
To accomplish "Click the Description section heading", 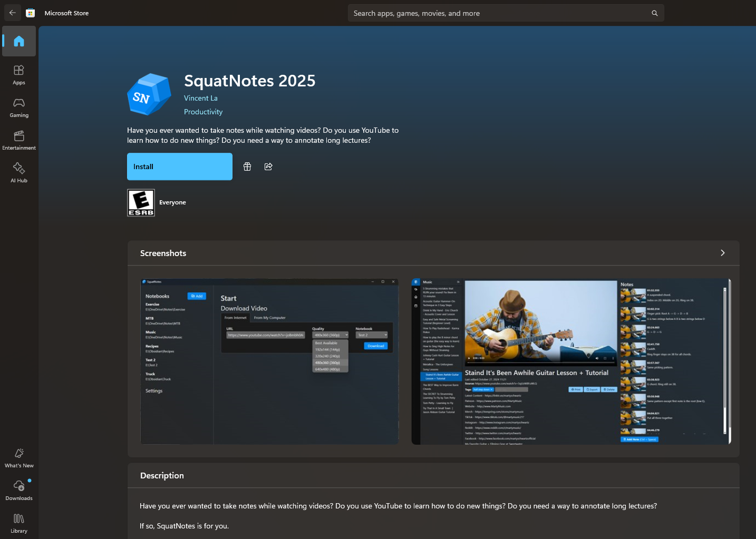I will [x=162, y=475].
